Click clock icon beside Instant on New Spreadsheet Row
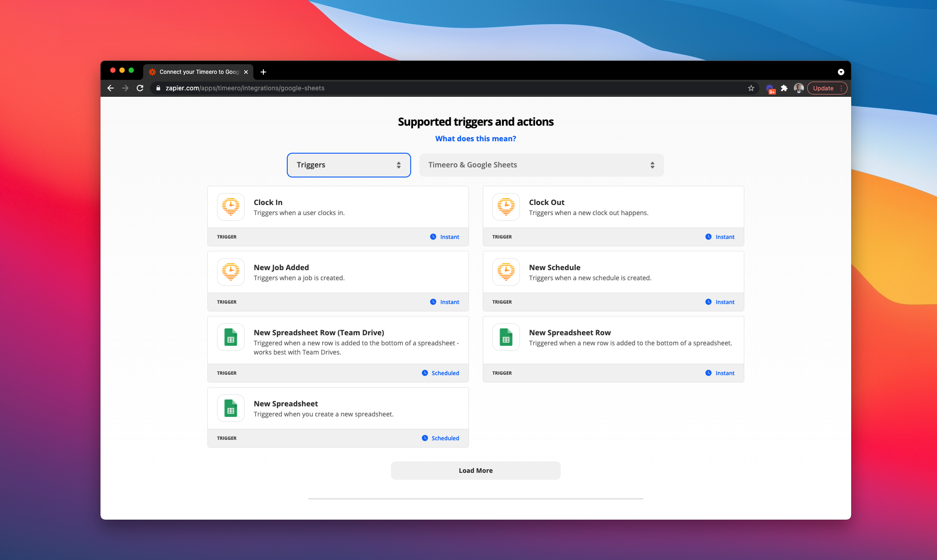The image size is (937, 560). (708, 373)
